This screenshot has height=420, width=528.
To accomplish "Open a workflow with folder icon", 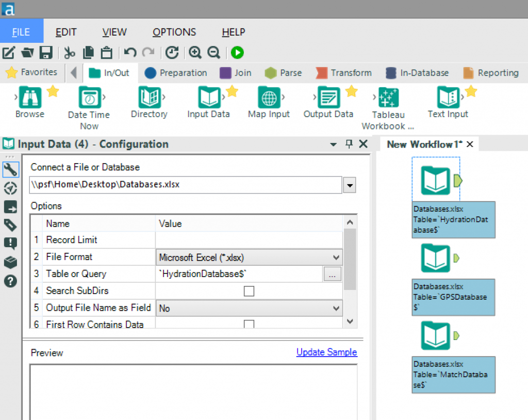I will click(x=27, y=53).
